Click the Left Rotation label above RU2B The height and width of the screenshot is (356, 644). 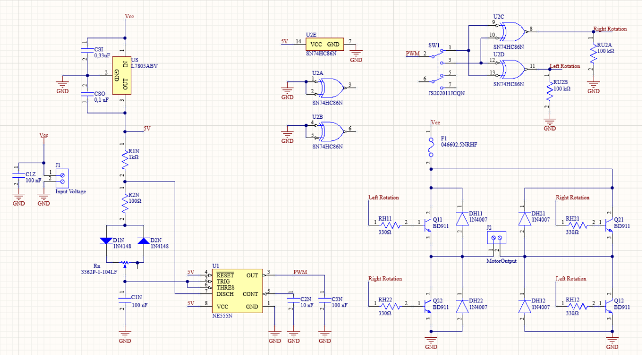pos(565,66)
